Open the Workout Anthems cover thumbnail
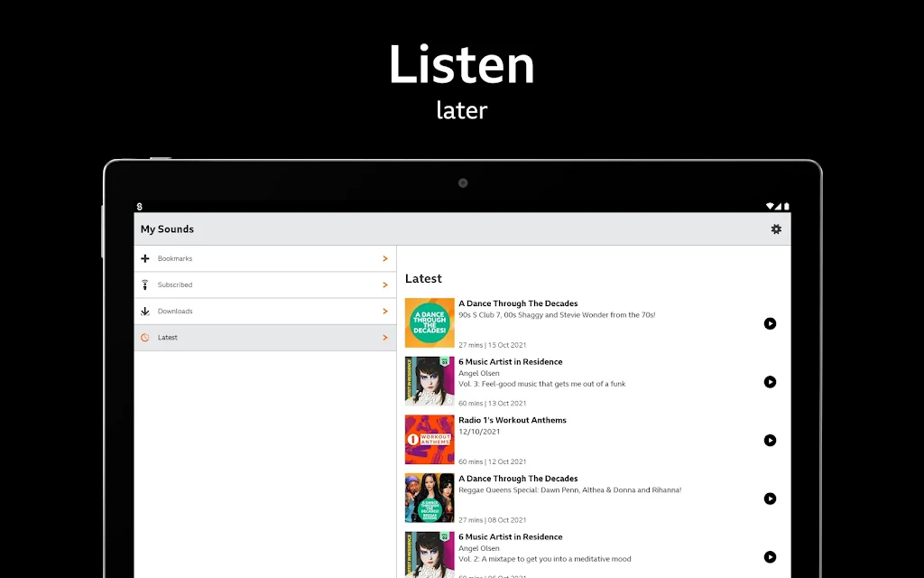Viewport: 924px width, 578px height. (430, 440)
